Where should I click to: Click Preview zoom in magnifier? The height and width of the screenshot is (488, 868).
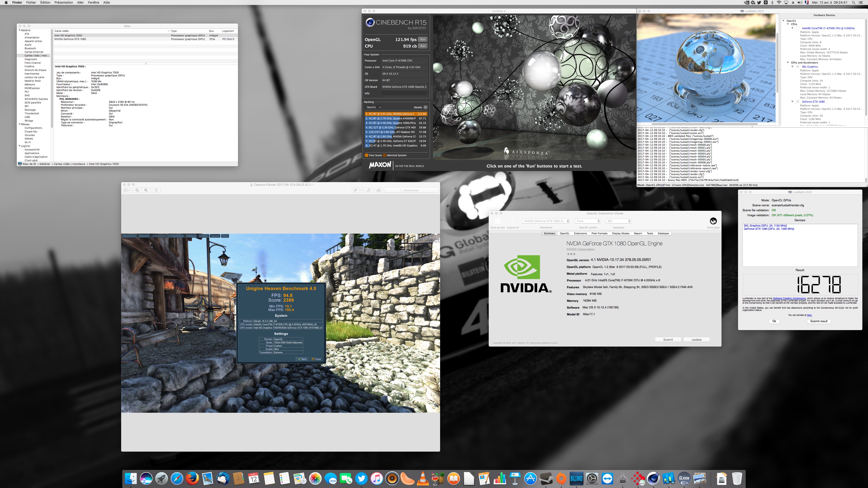(x=146, y=190)
